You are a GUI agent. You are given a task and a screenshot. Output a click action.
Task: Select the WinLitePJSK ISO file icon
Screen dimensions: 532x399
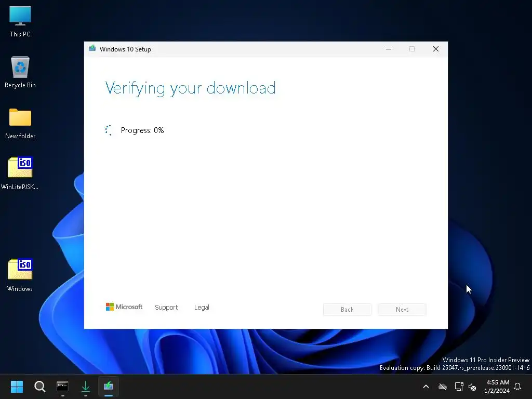[x=20, y=173]
